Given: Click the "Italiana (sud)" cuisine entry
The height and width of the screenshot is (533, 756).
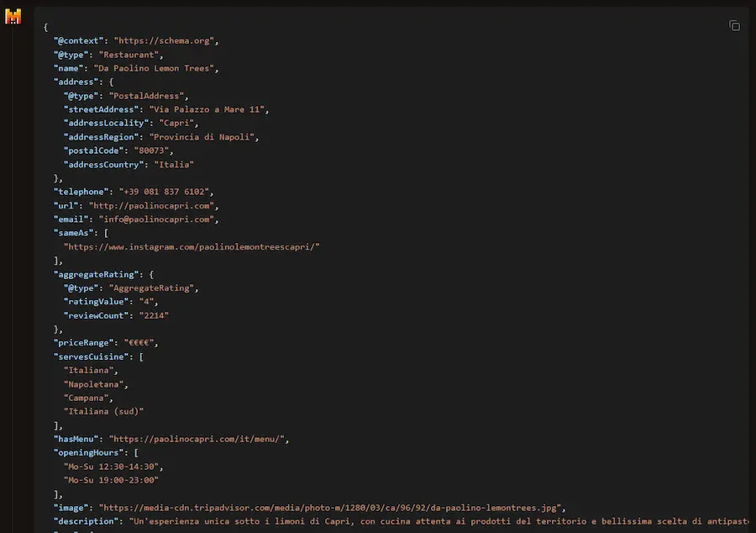Looking at the screenshot, I should (103, 411).
